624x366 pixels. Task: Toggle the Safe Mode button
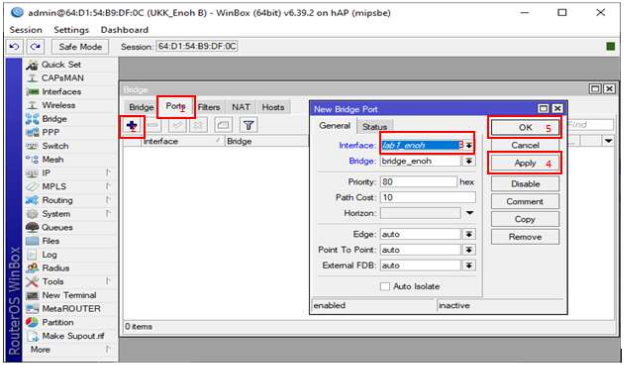coord(80,47)
